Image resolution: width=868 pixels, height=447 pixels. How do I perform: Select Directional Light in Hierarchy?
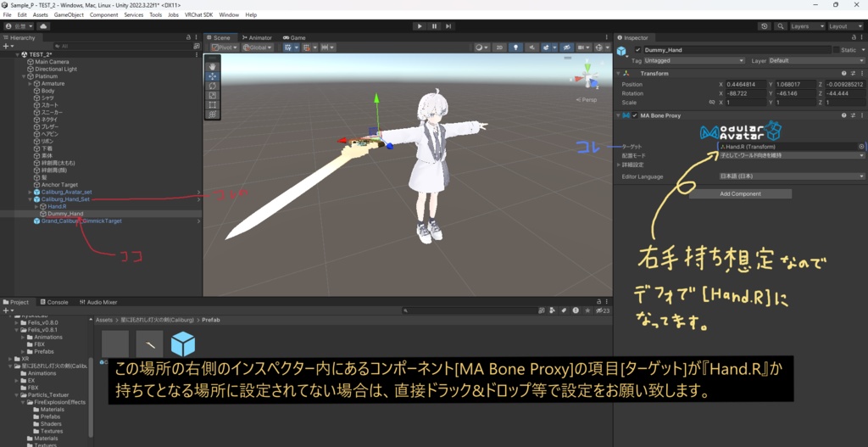click(56, 70)
